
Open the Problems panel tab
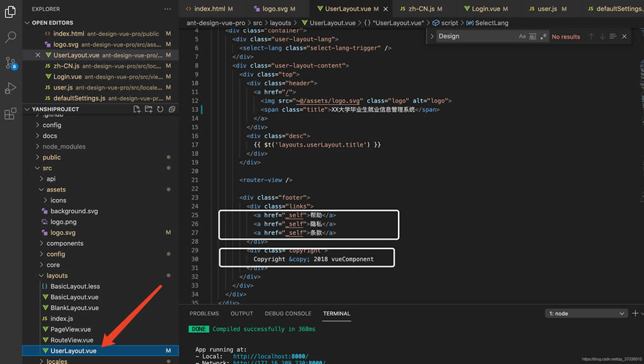point(204,314)
